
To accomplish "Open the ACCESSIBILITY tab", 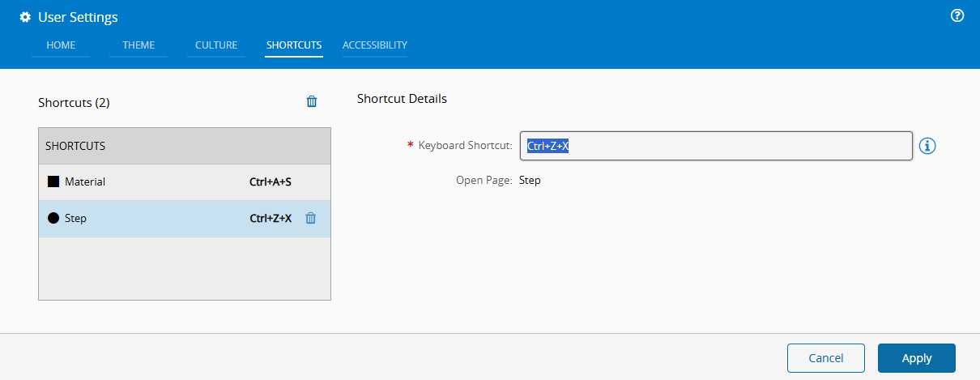I will (374, 45).
